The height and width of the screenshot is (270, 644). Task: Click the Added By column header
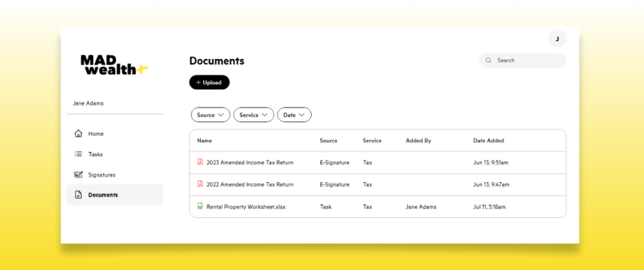coord(419,140)
